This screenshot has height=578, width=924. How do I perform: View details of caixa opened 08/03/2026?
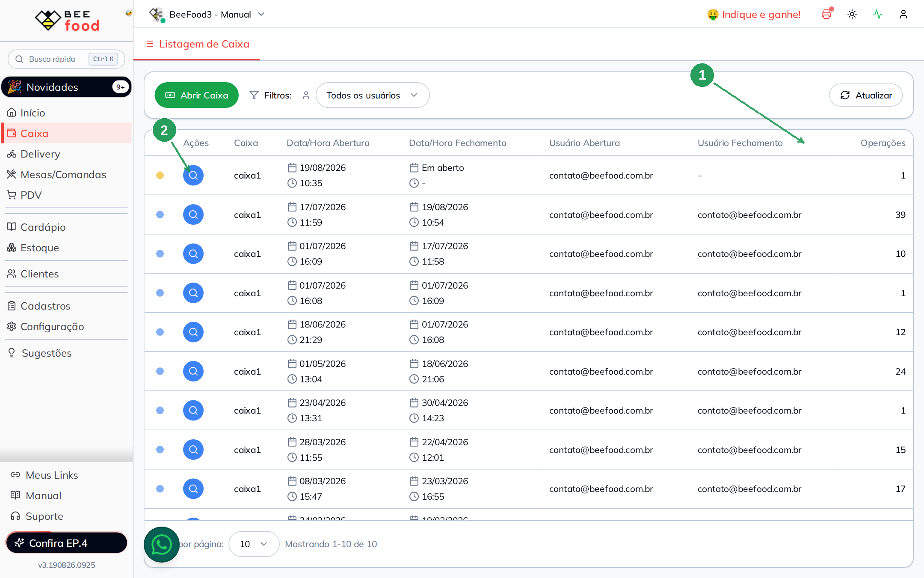pos(193,489)
